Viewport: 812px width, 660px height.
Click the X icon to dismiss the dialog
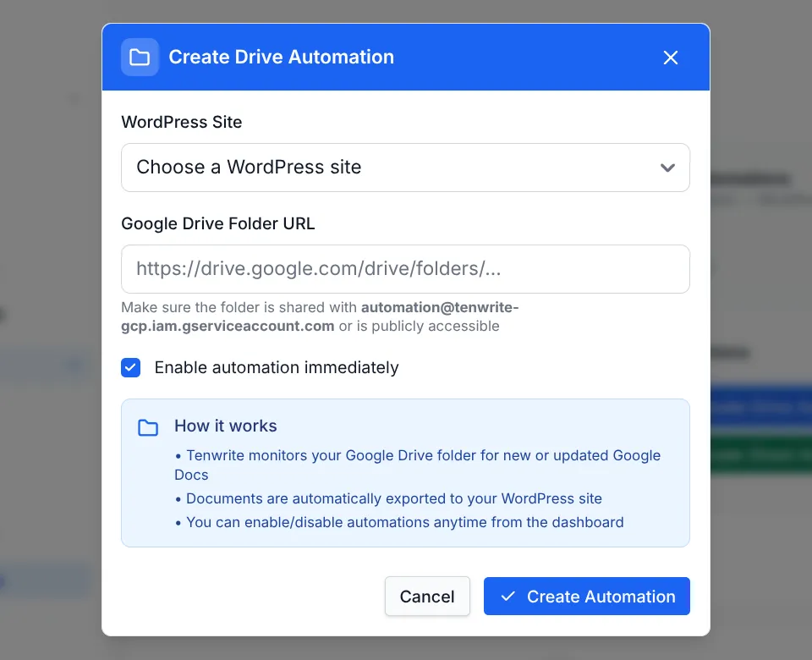671,58
